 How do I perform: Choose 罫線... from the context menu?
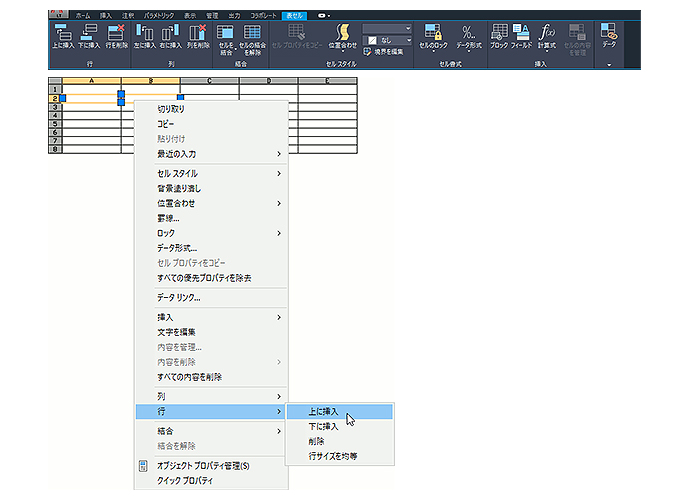pyautogui.click(x=211, y=218)
